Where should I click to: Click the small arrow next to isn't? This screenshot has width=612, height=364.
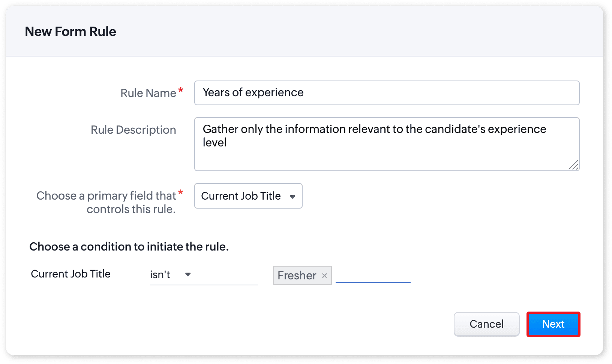pos(188,274)
